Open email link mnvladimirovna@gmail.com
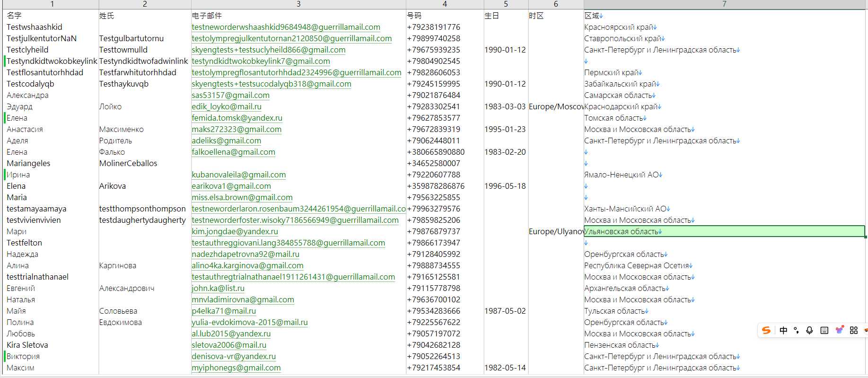Screen dimensions: 868x378 click(x=243, y=299)
